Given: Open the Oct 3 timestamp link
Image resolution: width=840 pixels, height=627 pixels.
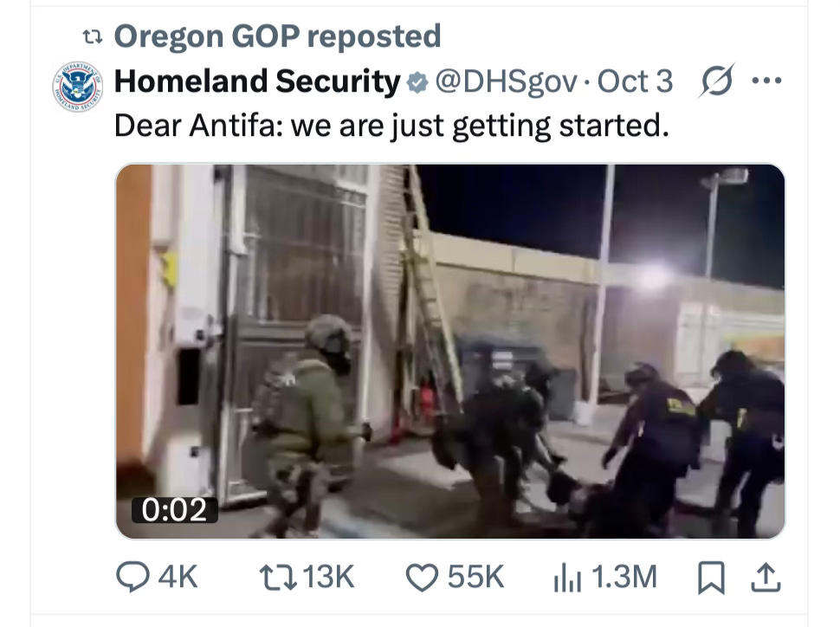Looking at the screenshot, I should [x=635, y=81].
